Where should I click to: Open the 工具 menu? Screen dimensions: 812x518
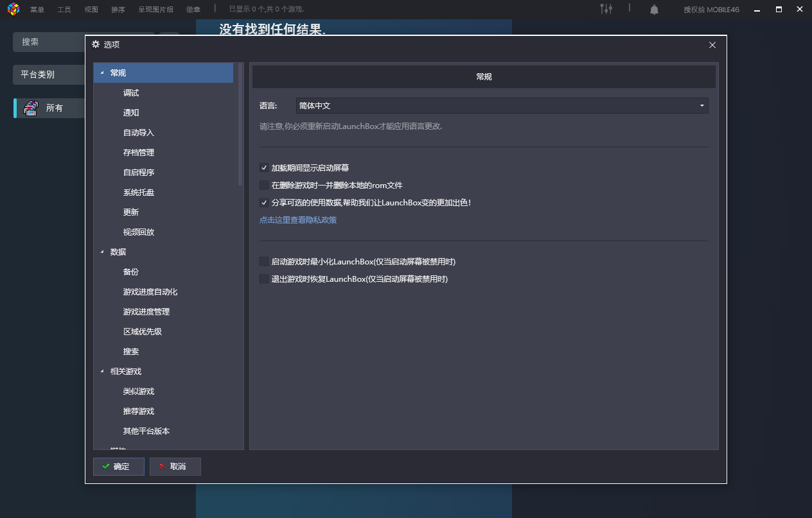tap(64, 10)
